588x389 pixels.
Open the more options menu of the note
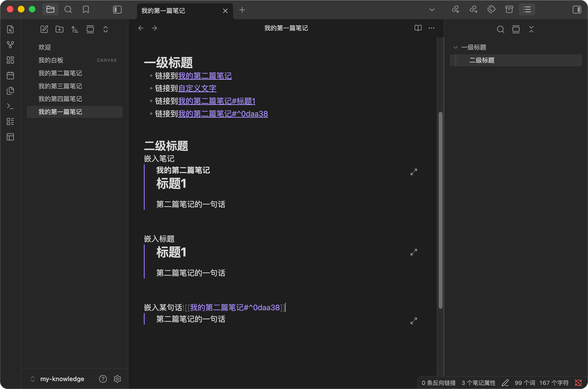(431, 28)
